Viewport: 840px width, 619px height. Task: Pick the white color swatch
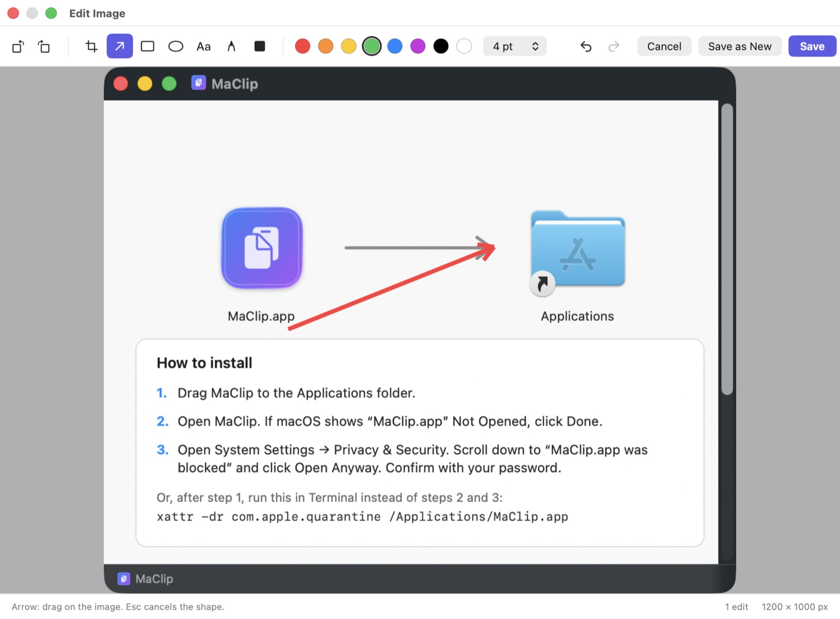[464, 46]
